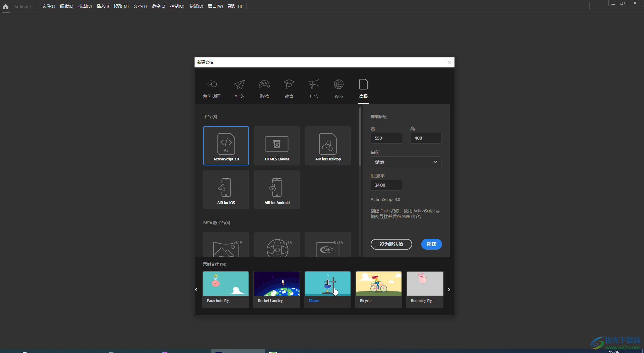Open the 插入(I) menu
Screen dimensions: 644x353
[103, 6]
